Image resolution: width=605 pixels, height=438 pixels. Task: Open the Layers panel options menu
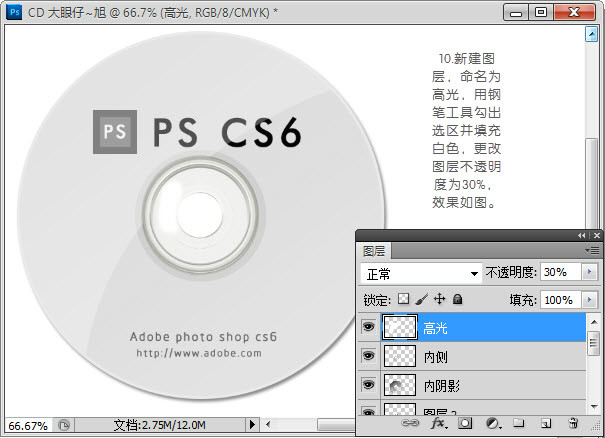594,250
